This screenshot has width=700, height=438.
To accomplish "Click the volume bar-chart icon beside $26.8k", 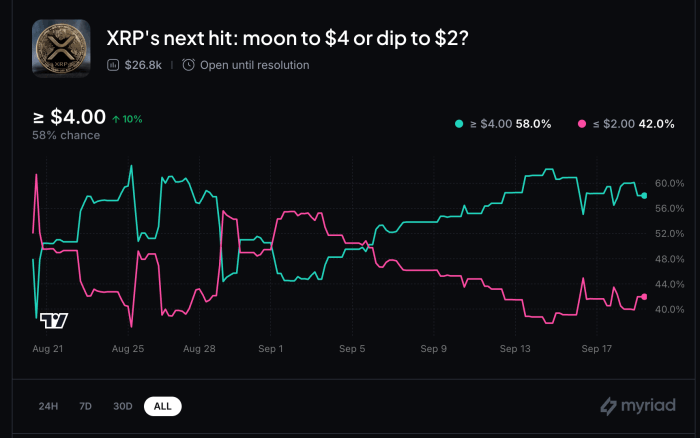I will pyautogui.click(x=113, y=65).
